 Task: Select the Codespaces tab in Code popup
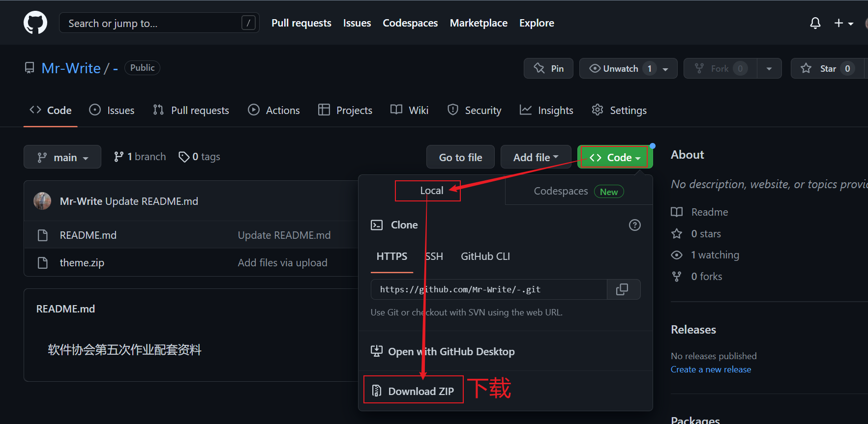point(579,191)
